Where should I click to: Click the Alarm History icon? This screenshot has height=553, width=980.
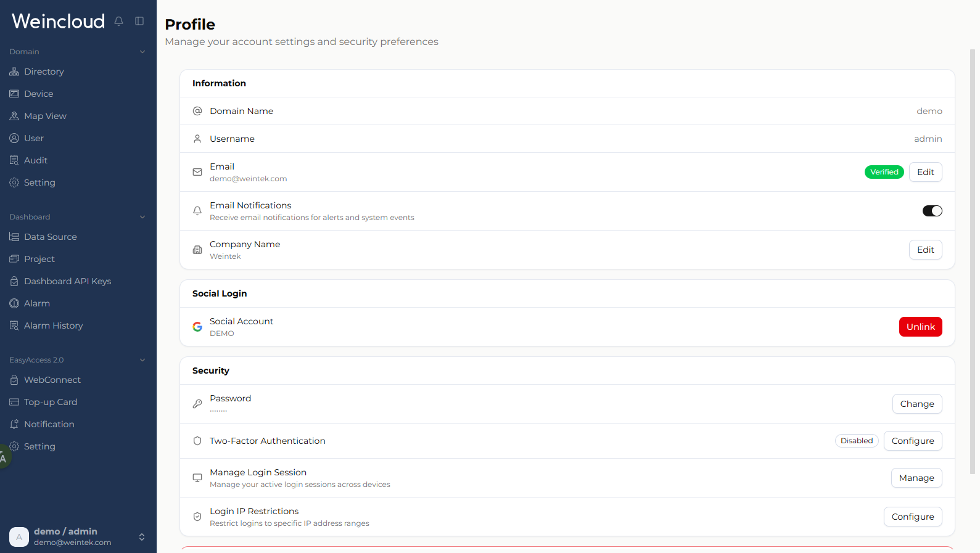[14, 326]
